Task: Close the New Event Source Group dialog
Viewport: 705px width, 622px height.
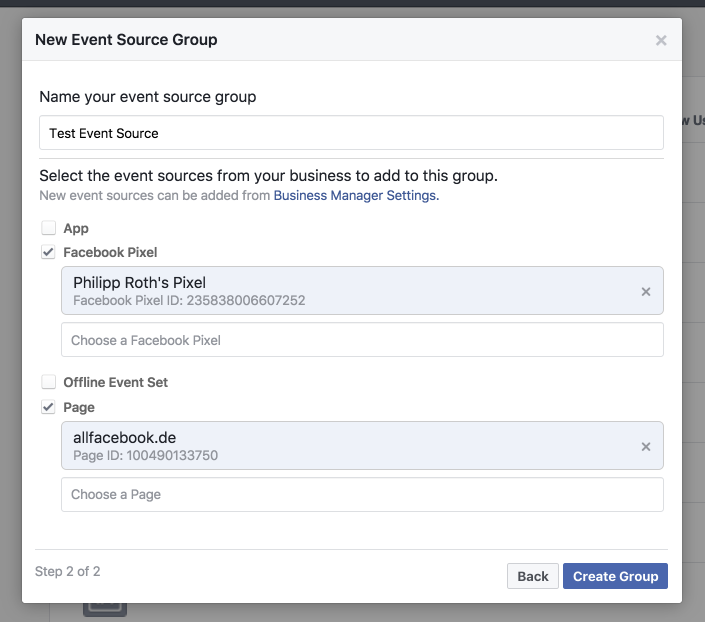Action: [660, 40]
